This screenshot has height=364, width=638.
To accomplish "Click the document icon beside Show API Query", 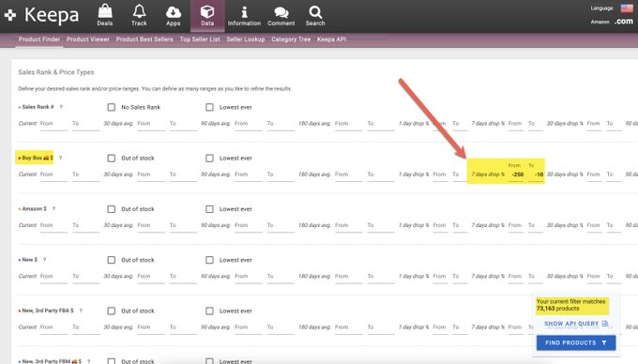I will coord(605,324).
